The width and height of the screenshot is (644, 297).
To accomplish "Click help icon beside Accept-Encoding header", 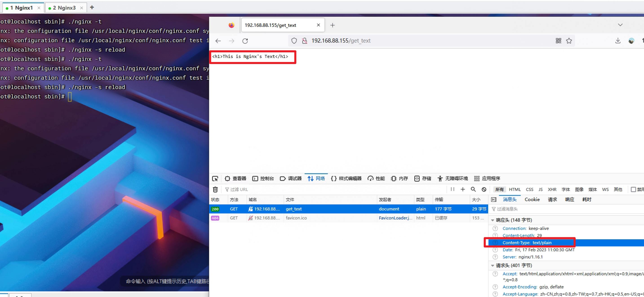I will click(495, 287).
